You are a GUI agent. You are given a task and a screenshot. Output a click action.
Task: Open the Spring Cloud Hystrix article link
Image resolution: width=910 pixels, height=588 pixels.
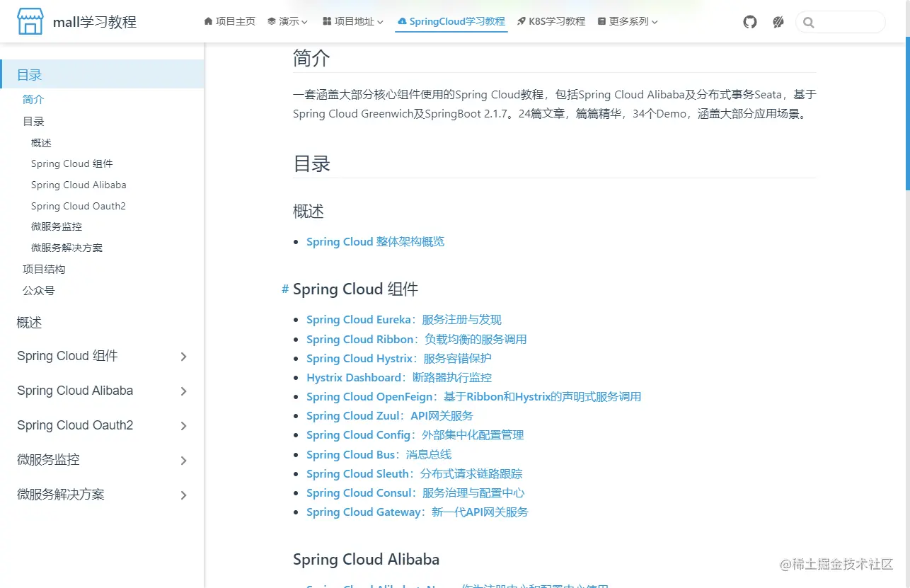399,359
